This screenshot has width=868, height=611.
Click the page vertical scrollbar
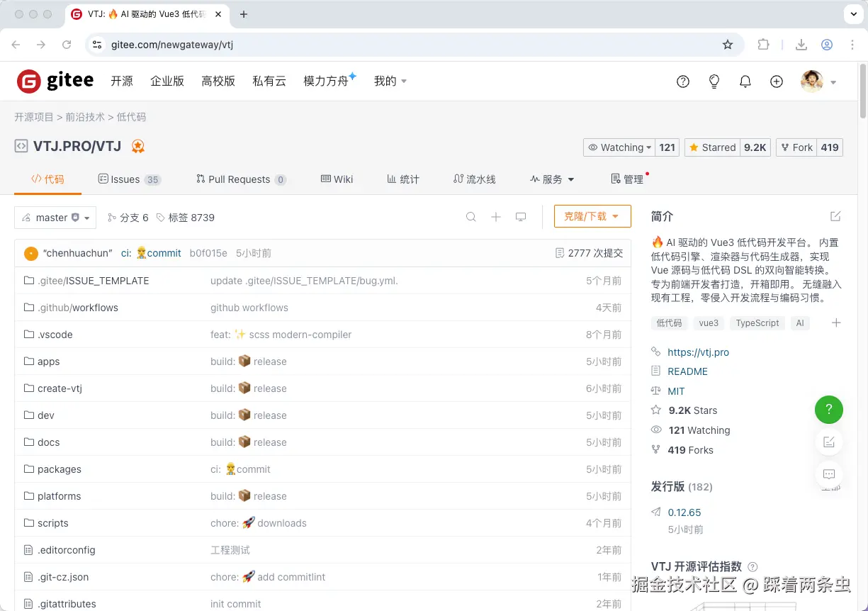coord(862,91)
